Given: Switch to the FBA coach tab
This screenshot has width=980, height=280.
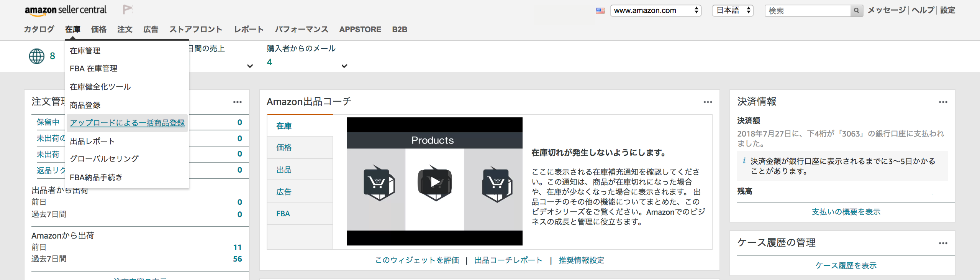Looking at the screenshot, I should click(300, 214).
